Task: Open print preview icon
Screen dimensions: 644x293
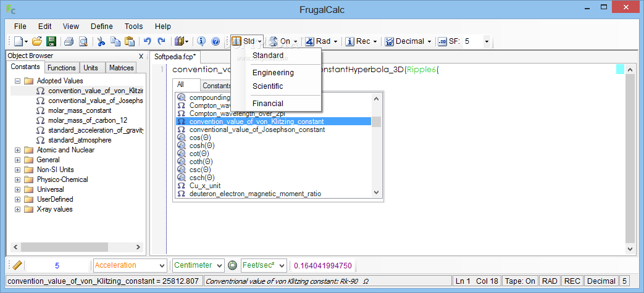Action: pyautogui.click(x=83, y=41)
